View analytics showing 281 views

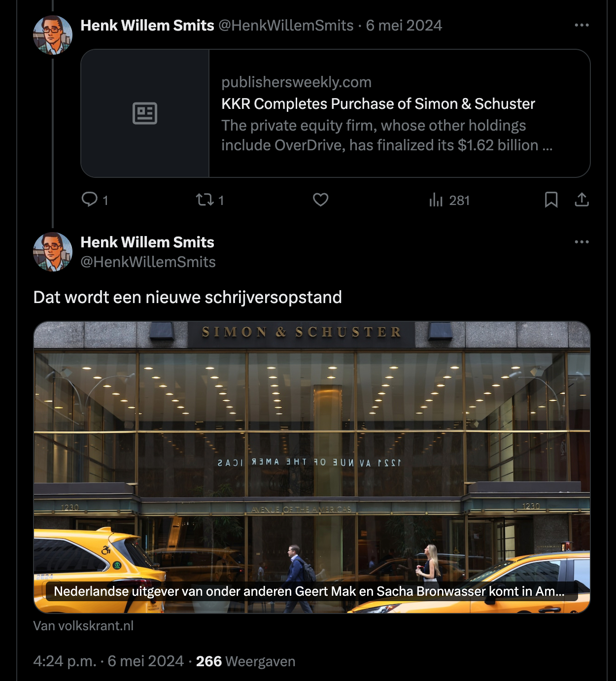[x=449, y=200]
